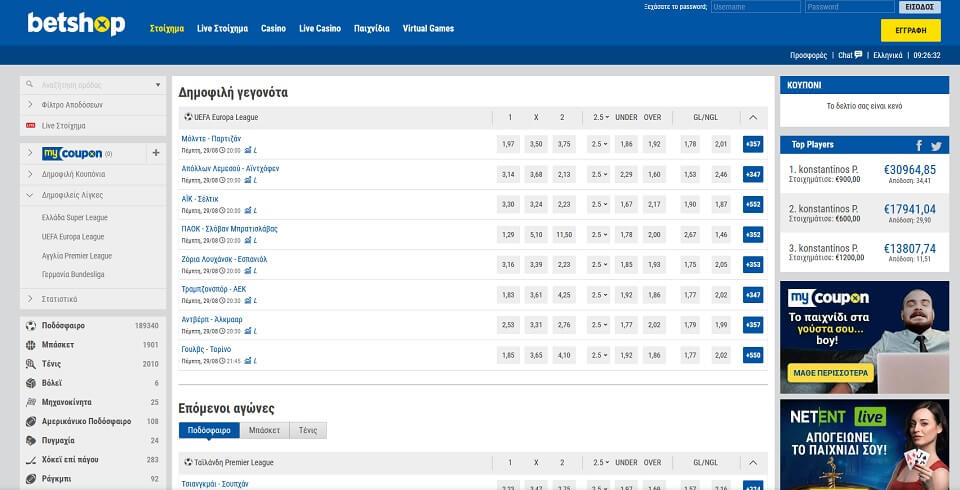Click the ball icon in Ταϊλάνδη Premier League header

pyautogui.click(x=188, y=462)
